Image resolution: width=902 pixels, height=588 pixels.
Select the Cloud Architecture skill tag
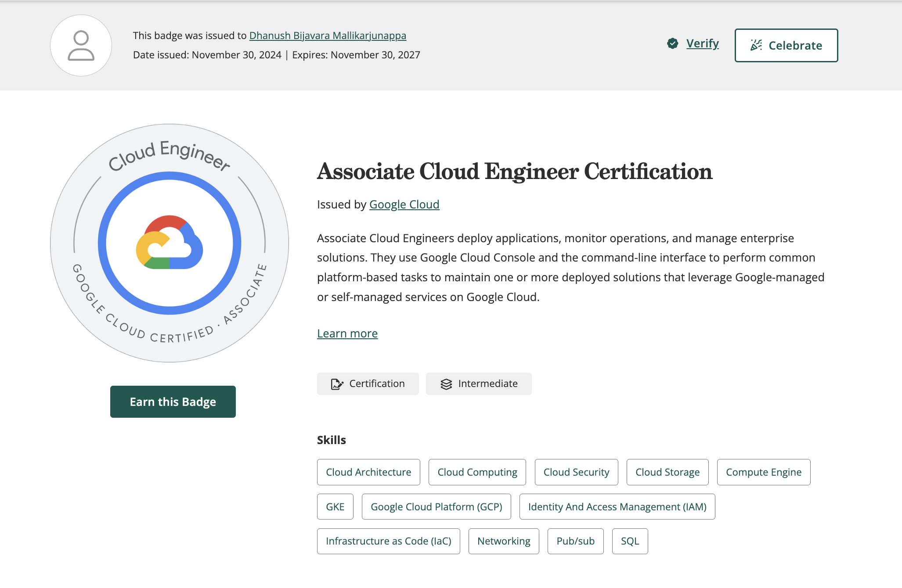pyautogui.click(x=368, y=472)
